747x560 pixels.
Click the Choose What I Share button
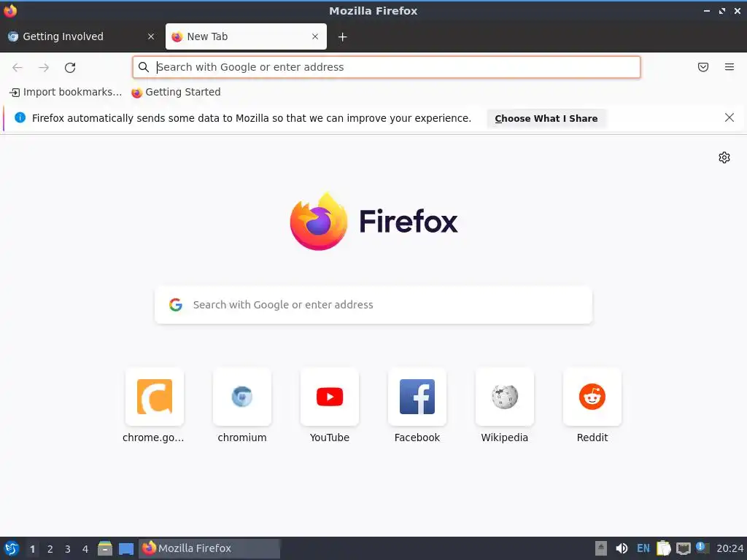click(546, 119)
